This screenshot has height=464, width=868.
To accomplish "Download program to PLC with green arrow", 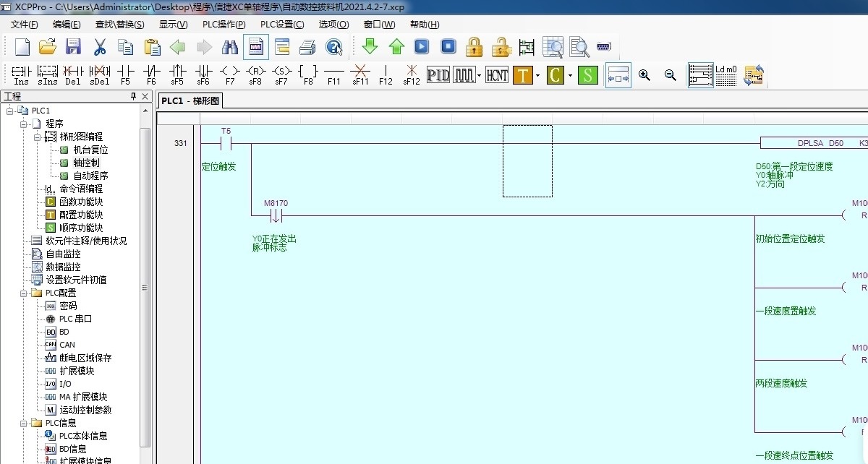I will 369,46.
